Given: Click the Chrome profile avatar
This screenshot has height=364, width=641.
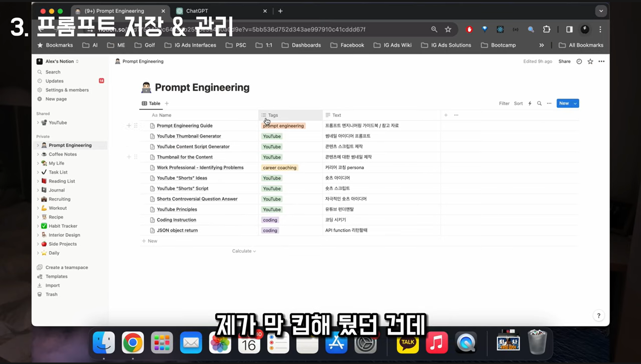Looking at the screenshot, I should coord(585,29).
